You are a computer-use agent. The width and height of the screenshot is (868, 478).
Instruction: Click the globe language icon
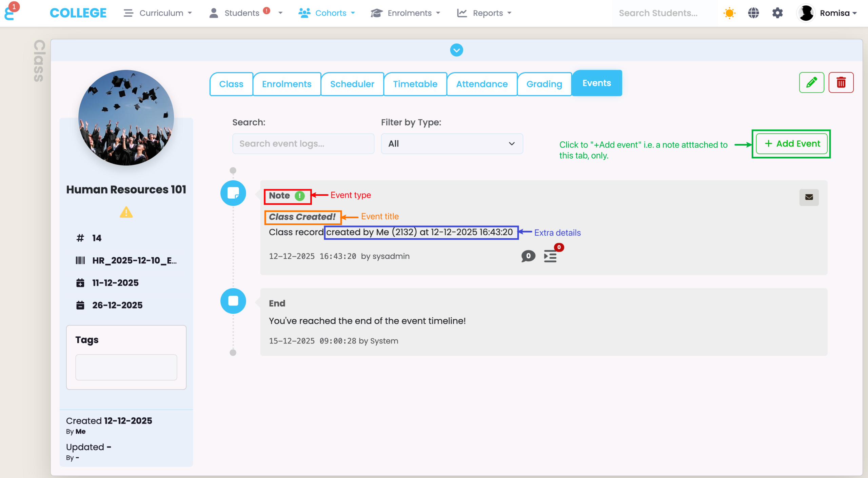(753, 13)
